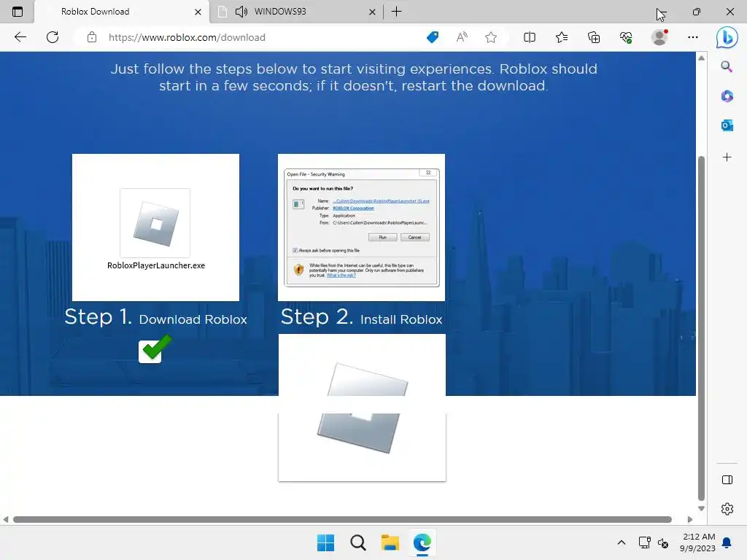This screenshot has width=747, height=560.
Task: Mute the WINDOWS93 tab audio icon
Action: [241, 12]
